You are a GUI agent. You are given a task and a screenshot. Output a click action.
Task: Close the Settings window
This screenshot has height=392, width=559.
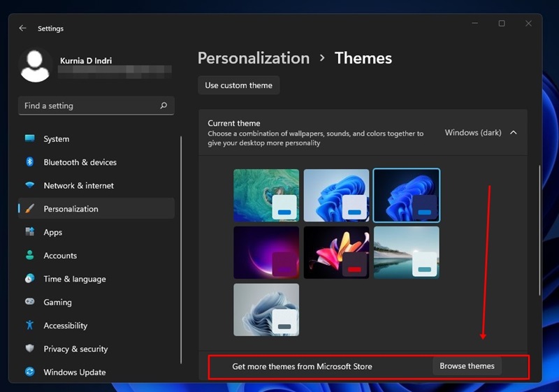point(528,24)
